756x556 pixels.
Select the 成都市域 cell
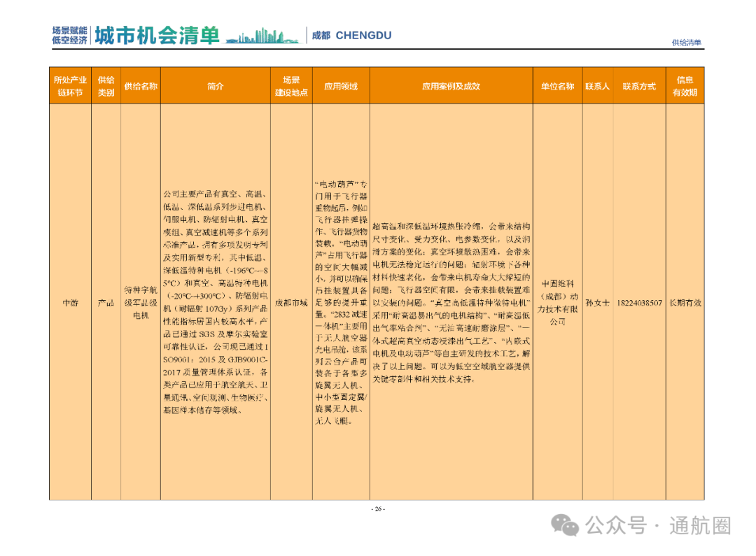point(292,303)
